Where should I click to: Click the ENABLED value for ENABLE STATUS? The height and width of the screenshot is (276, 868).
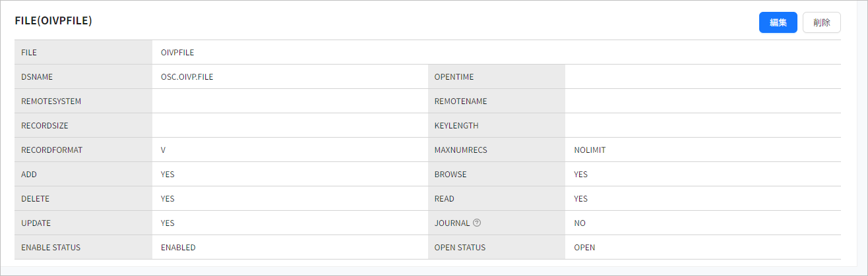coord(178,248)
